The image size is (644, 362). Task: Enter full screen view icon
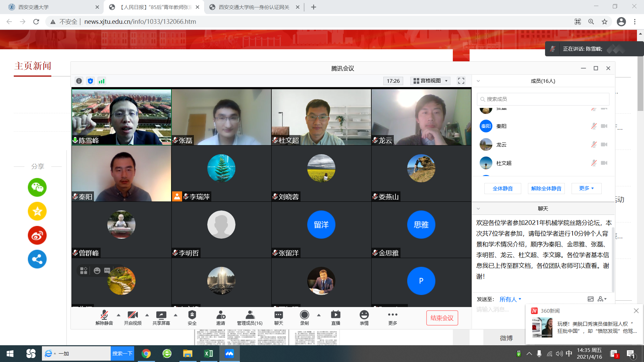click(461, 81)
